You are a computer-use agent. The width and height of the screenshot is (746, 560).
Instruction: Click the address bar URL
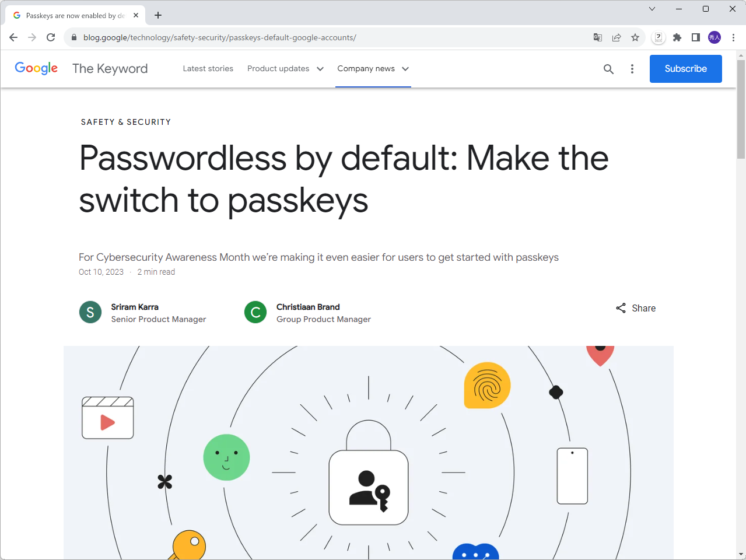pyautogui.click(x=219, y=37)
